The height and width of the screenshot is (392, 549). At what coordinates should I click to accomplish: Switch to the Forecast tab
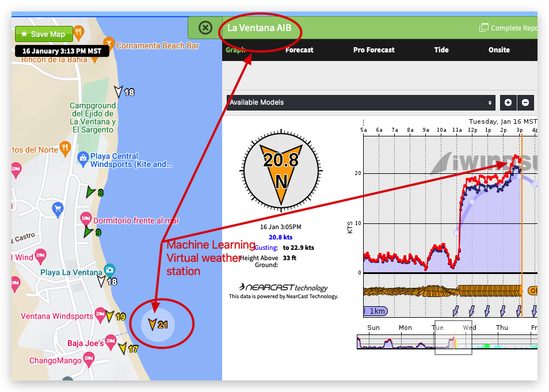(x=299, y=50)
